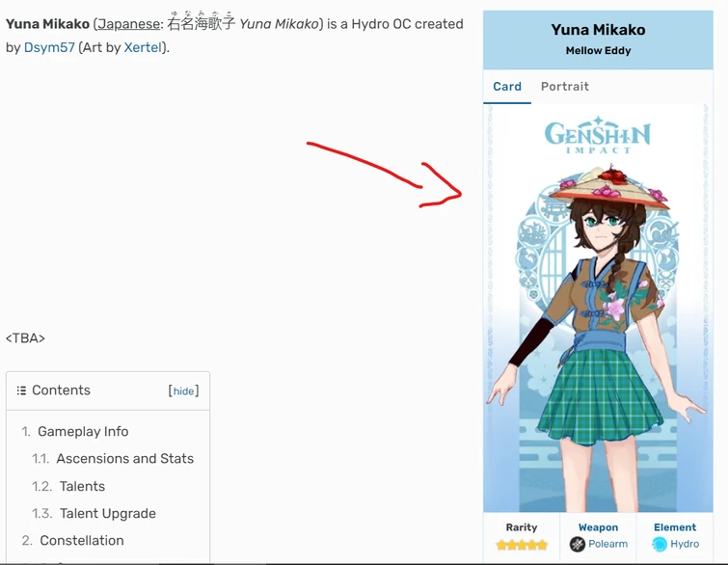Click the five-star rarity icons
The height and width of the screenshot is (565, 728).
[x=522, y=545]
